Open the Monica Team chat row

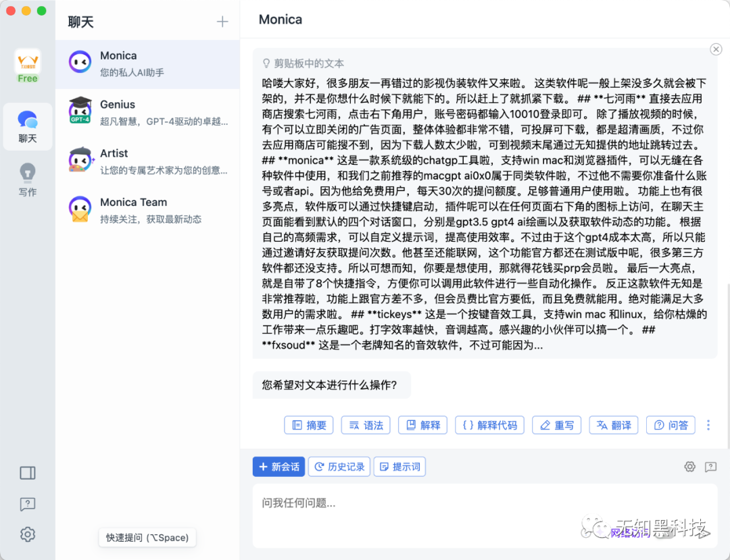pos(147,211)
